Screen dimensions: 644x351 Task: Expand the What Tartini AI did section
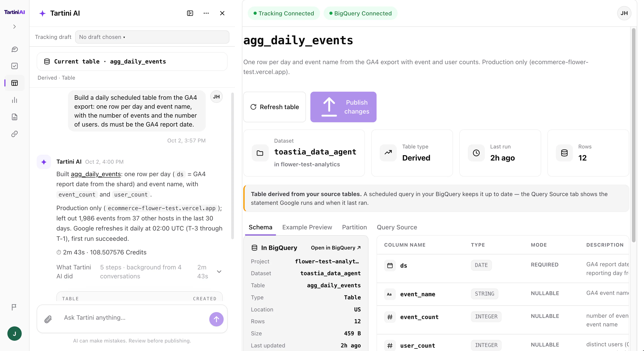click(x=139, y=272)
